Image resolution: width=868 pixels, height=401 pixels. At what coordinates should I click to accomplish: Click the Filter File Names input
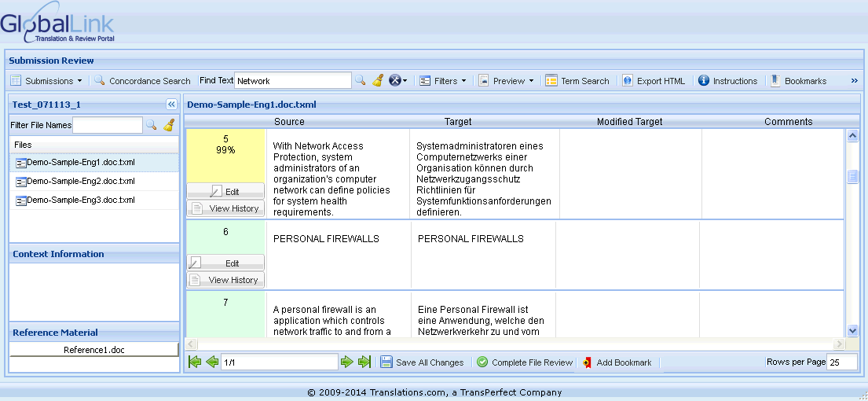(x=108, y=125)
